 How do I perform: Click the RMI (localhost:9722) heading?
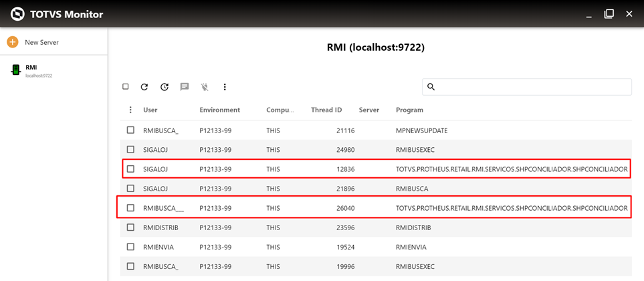[x=375, y=48]
